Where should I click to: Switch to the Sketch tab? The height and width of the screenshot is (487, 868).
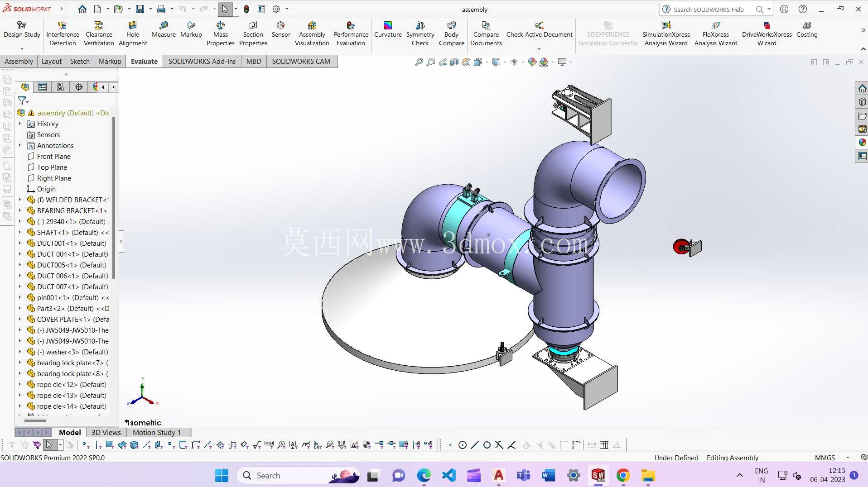pos(80,62)
